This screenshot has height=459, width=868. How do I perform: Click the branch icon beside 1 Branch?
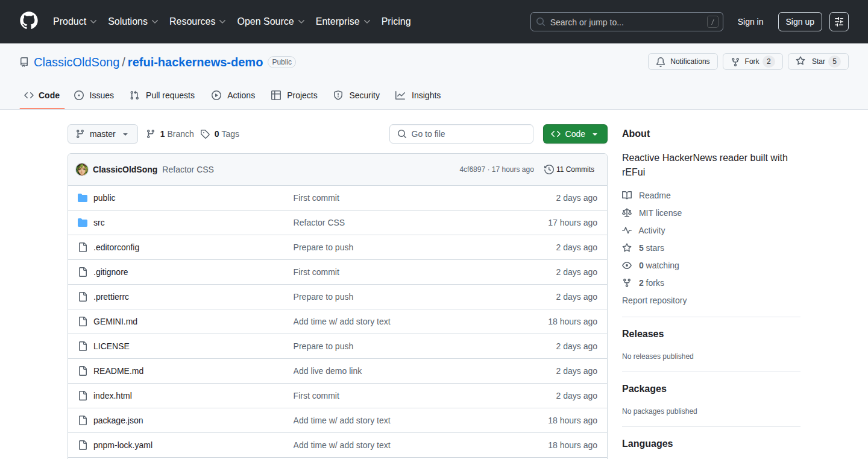pyautogui.click(x=151, y=134)
